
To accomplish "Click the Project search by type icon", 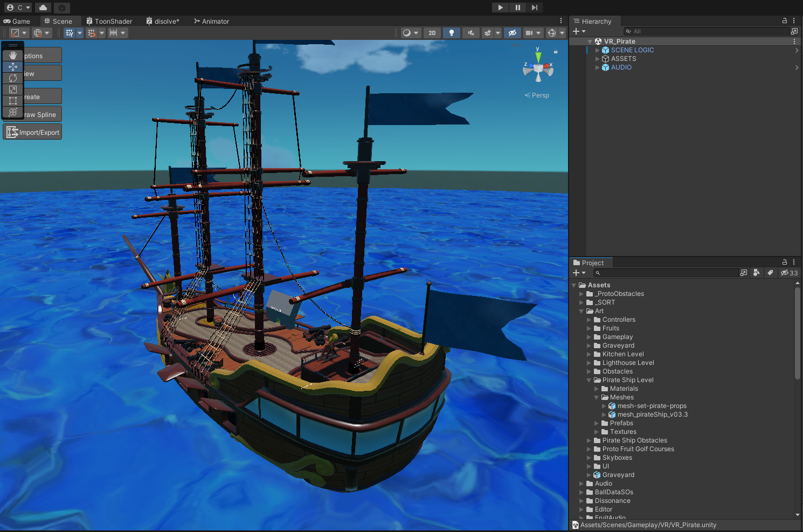I will pyautogui.click(x=757, y=273).
